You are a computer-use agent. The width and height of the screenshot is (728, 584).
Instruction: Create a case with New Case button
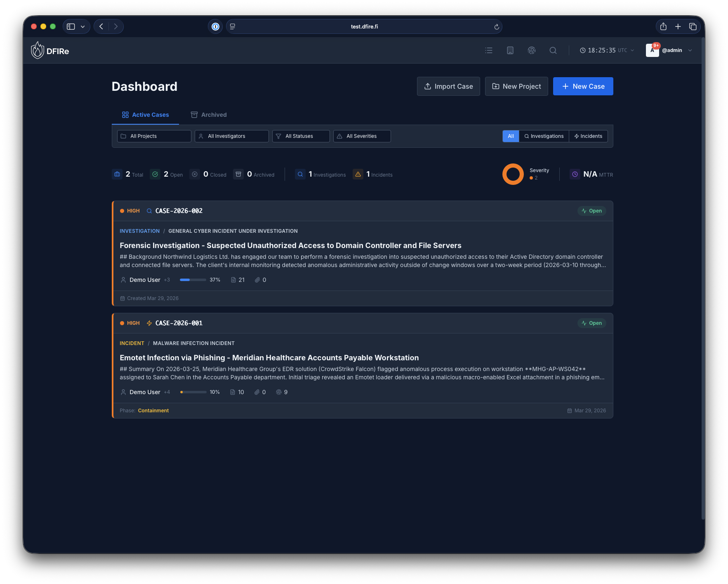click(583, 86)
